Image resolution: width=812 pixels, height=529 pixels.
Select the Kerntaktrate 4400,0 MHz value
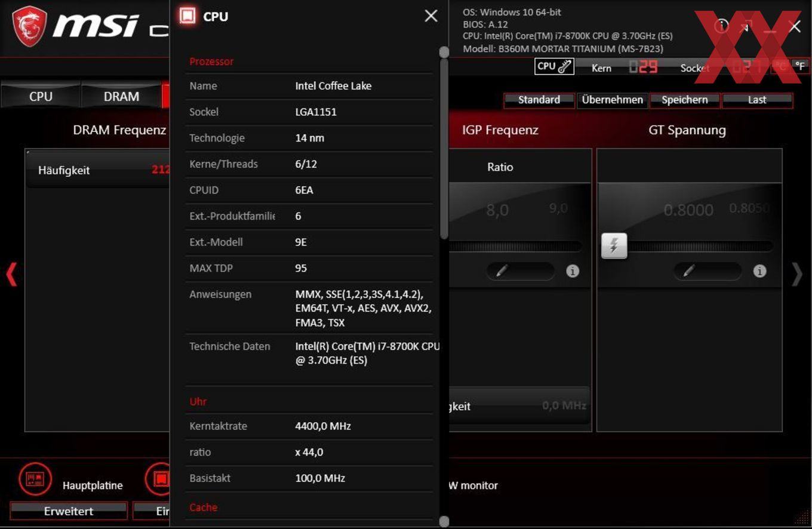(x=323, y=426)
